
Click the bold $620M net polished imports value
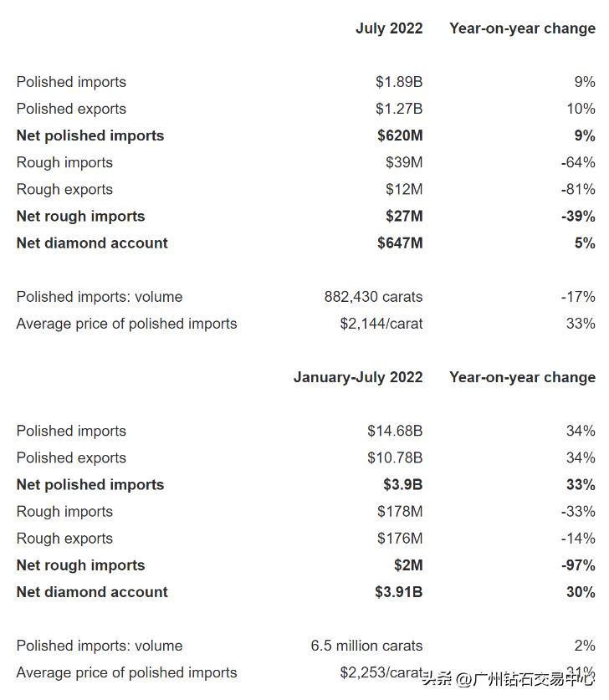[x=400, y=135]
